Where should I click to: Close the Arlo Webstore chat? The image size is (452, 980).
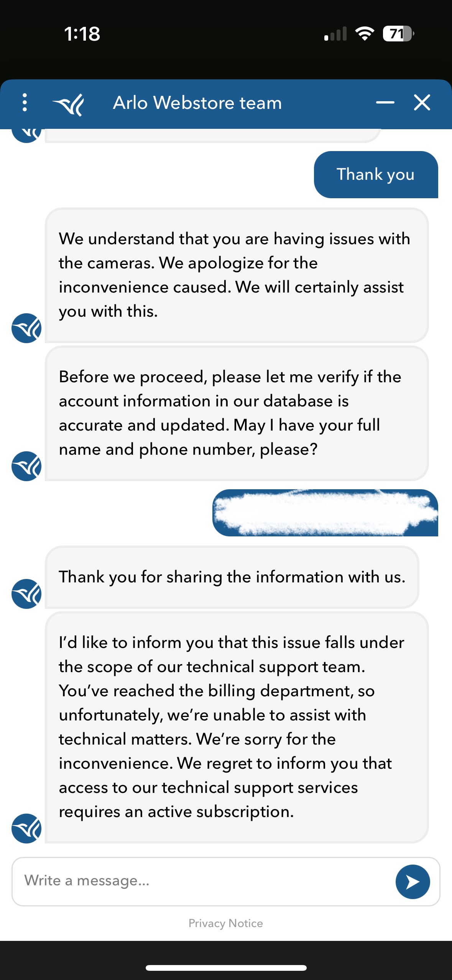tap(422, 102)
